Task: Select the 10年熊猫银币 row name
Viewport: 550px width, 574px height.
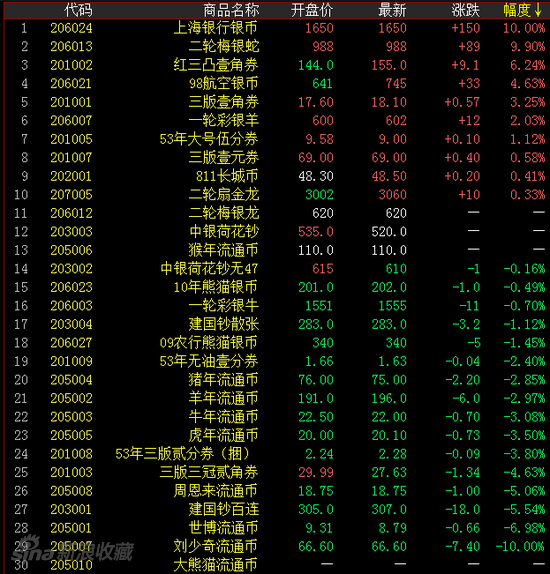Action: click(x=216, y=287)
